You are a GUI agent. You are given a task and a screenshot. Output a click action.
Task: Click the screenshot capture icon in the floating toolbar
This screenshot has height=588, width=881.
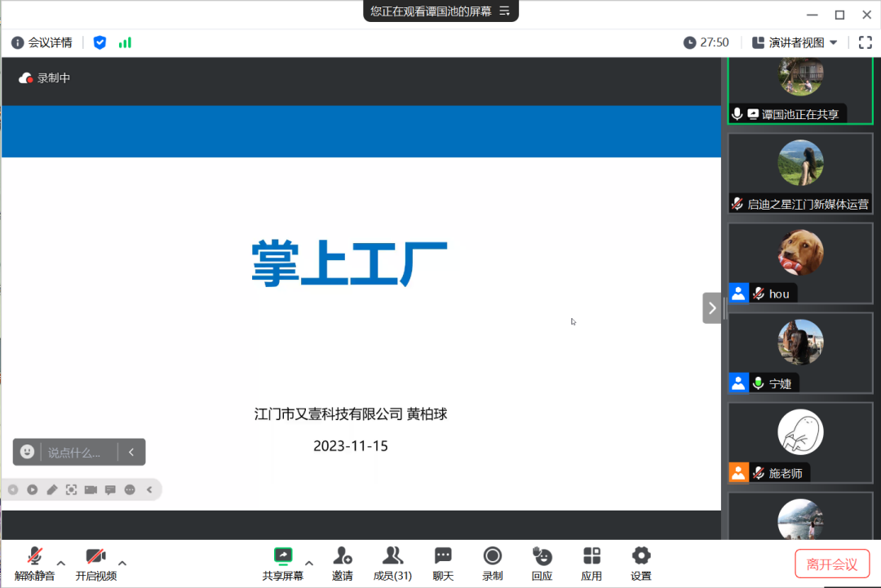[71, 489]
